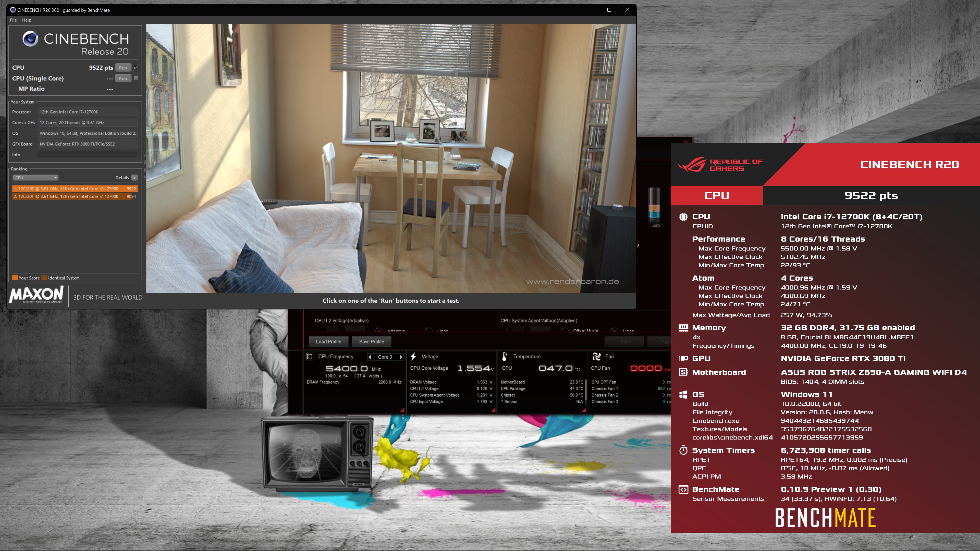Click the red CPU tab in BenchMate panel
The width and height of the screenshot is (980, 551).
pos(717,195)
